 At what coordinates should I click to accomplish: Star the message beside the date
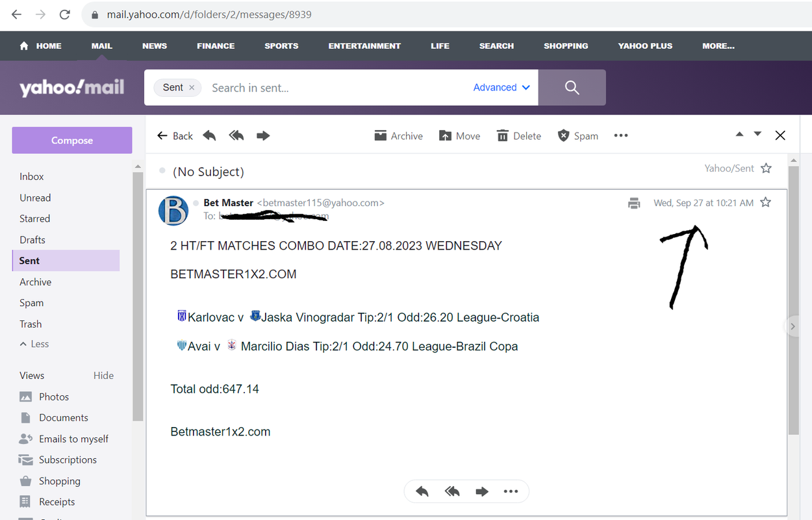(x=765, y=202)
